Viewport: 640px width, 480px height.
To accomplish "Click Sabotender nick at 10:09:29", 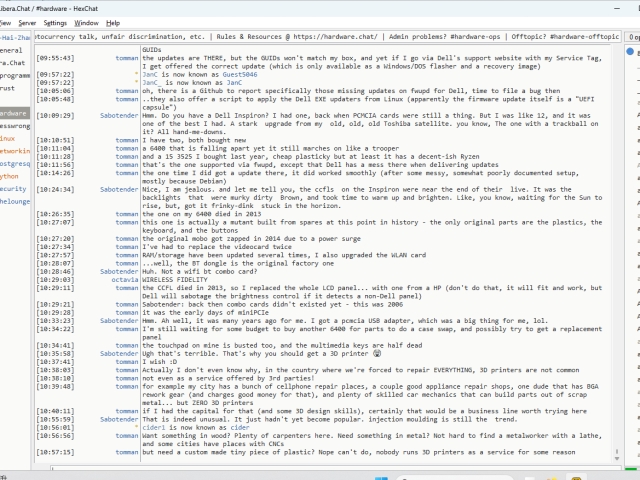I will tap(119, 116).
